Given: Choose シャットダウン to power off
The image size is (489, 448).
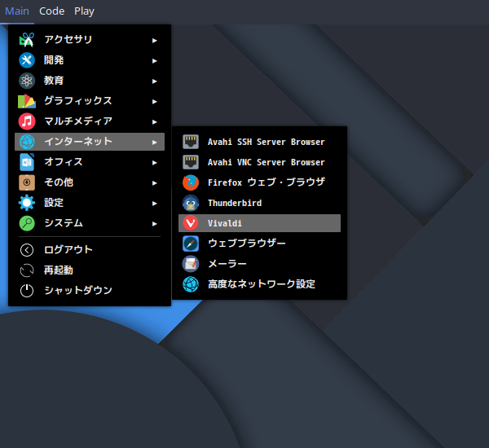Looking at the screenshot, I should (90, 291).
